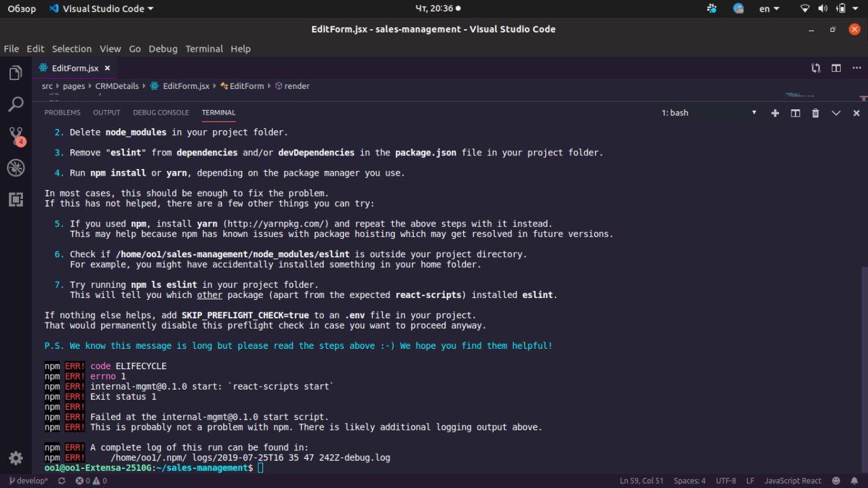Open the Terminal menu

point(204,49)
